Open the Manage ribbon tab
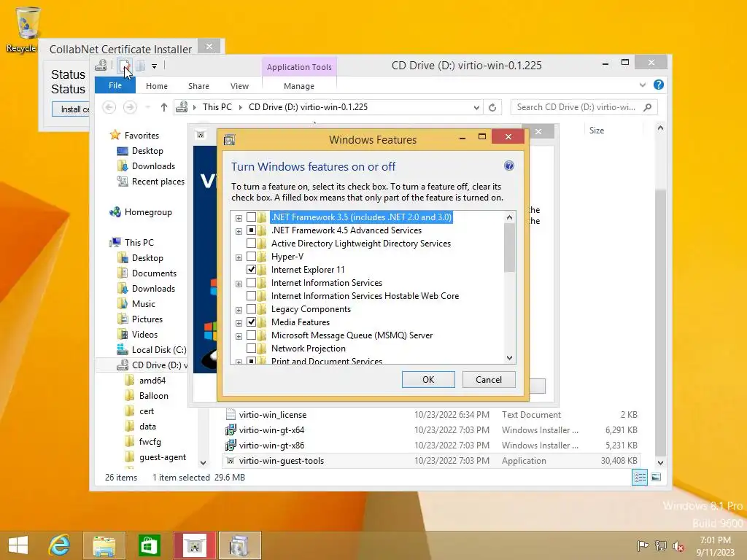 click(x=299, y=86)
